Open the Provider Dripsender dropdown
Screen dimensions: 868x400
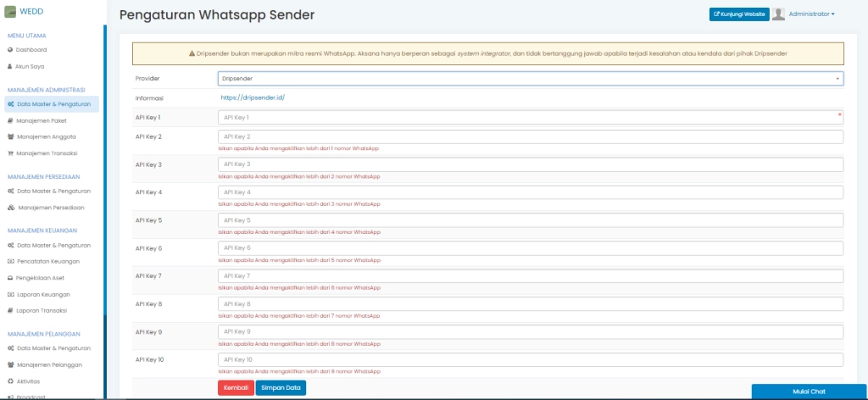click(531, 78)
